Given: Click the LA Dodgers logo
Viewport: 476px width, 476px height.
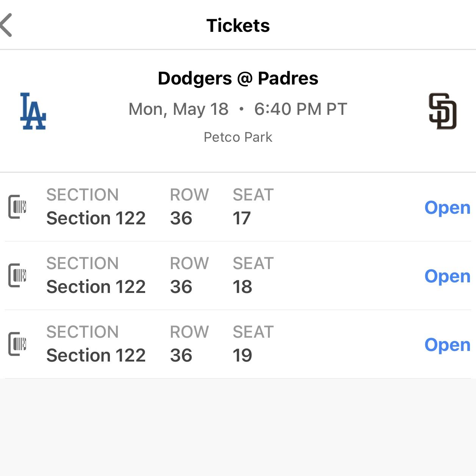Looking at the screenshot, I should (x=33, y=111).
